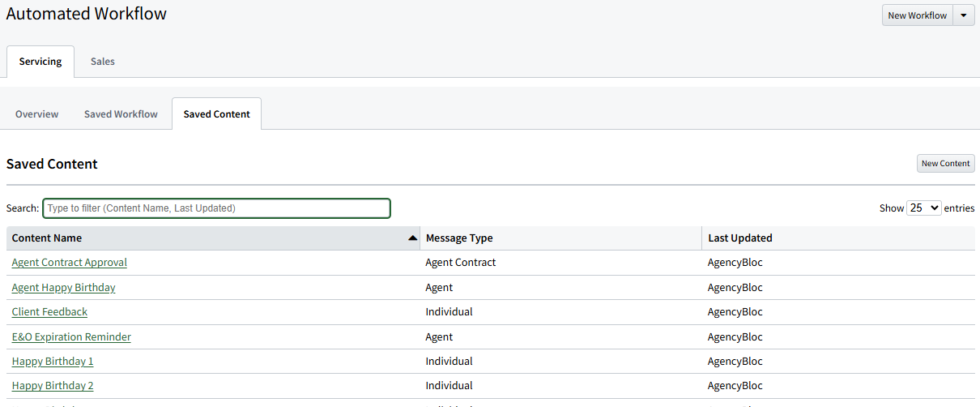The width and height of the screenshot is (980, 407).
Task: Select the 'Individual' cell in Client Feedback row
Action: point(449,312)
